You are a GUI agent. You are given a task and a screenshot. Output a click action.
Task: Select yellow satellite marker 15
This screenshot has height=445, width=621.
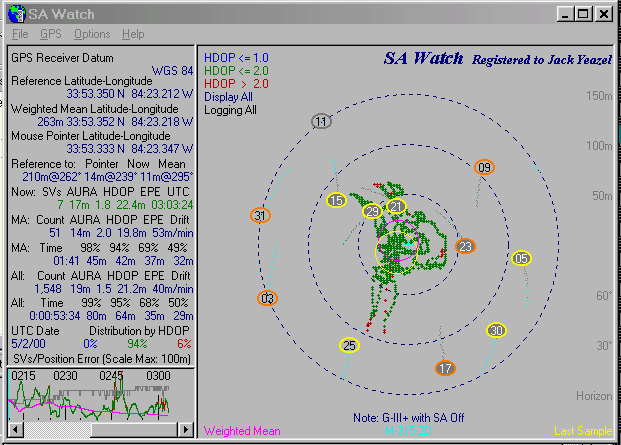point(337,201)
